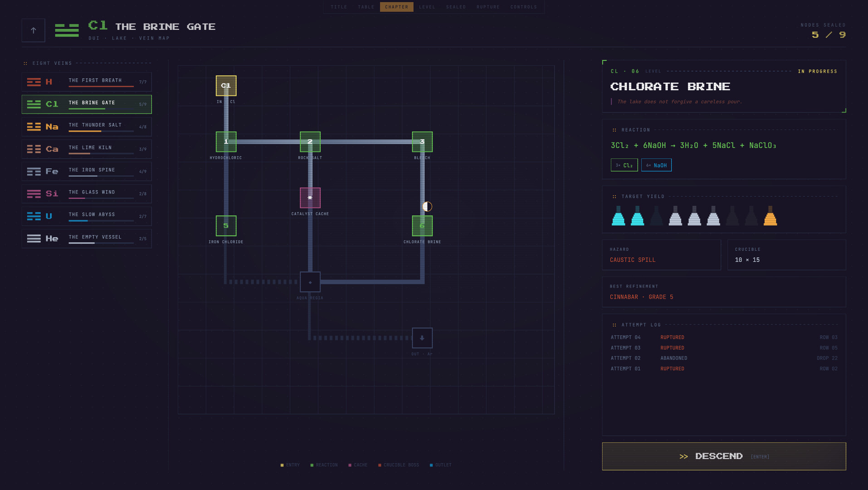Image resolution: width=868 pixels, height=490 pixels.
Task: Select node 1 Hydrochloric
Action: pos(226,142)
